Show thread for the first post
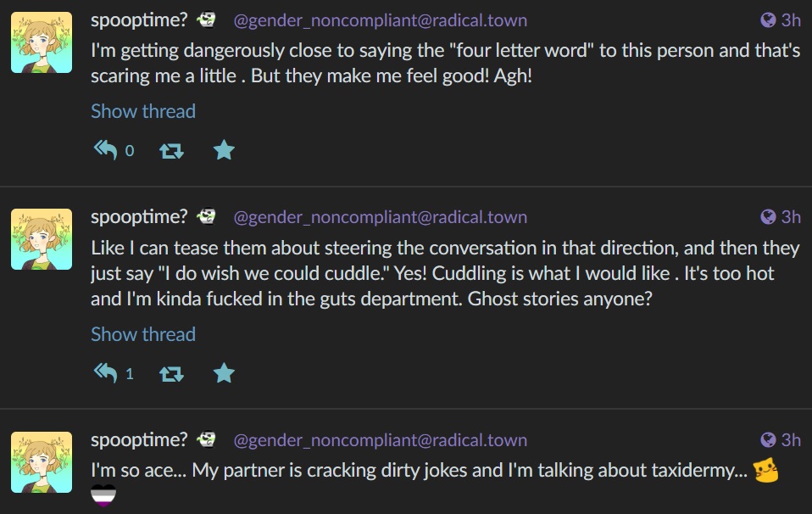The width and height of the screenshot is (812, 514). coord(143,111)
